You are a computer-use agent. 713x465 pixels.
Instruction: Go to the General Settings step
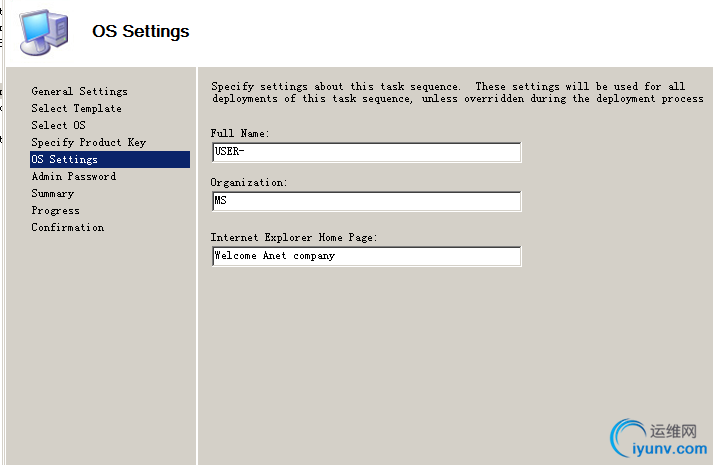click(79, 91)
